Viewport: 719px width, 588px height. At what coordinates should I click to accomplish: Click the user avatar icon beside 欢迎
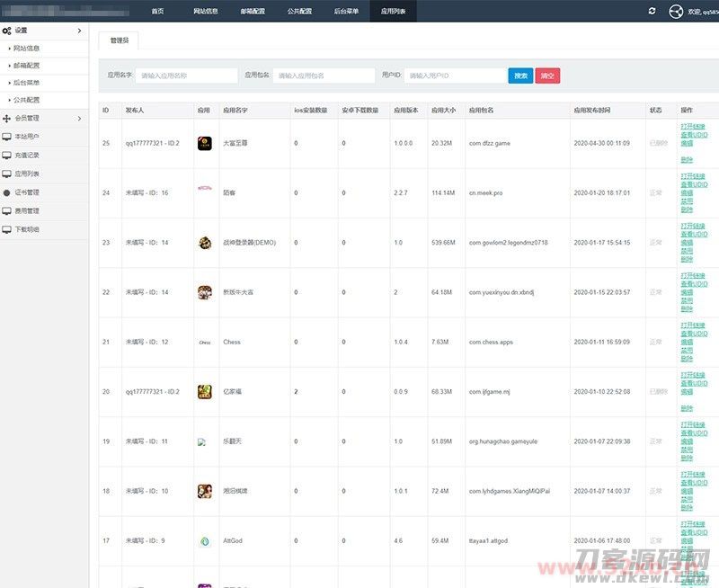click(x=677, y=11)
